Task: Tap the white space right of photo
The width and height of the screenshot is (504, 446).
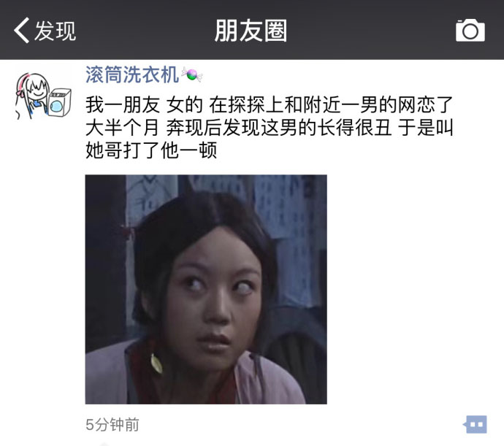Action: tap(415, 289)
